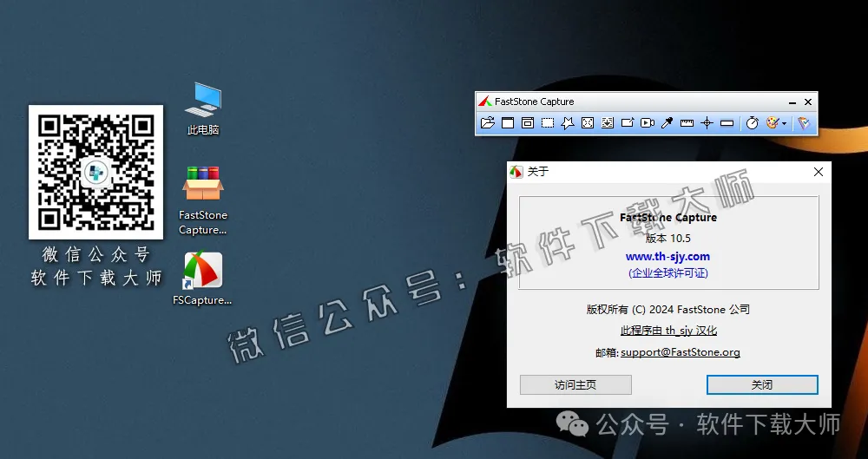
Task: Click Capture Full Screen icon
Action: click(588, 123)
